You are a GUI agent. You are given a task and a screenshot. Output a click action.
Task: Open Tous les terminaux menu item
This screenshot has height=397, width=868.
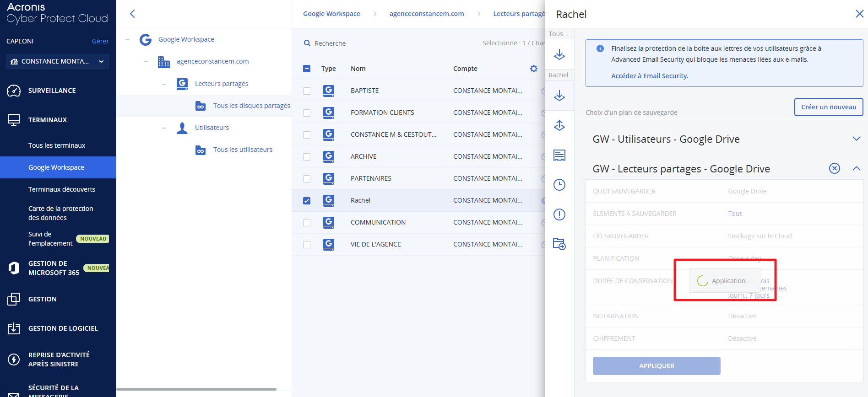[57, 145]
